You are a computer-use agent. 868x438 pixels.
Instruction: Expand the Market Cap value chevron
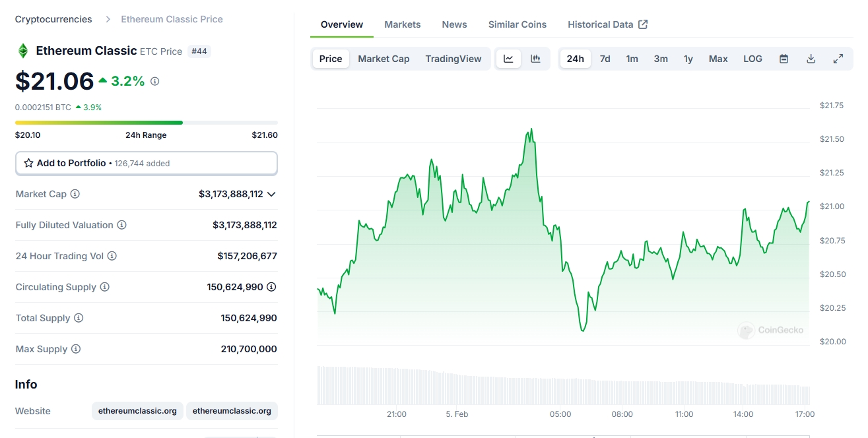pyautogui.click(x=271, y=194)
